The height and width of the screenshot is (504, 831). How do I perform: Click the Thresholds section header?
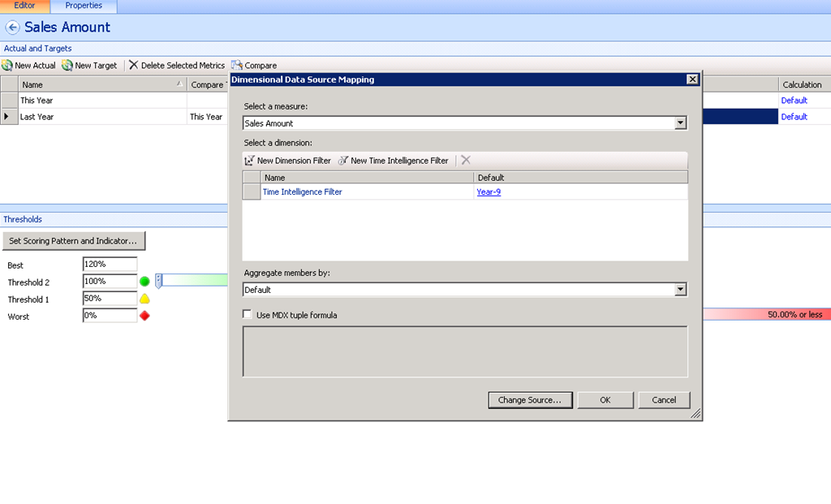click(x=23, y=219)
